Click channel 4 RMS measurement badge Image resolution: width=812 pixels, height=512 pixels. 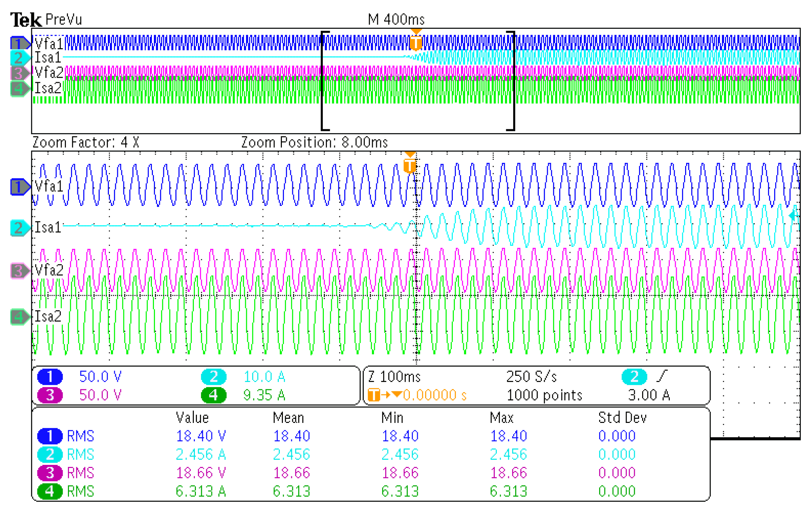[x=50, y=492]
